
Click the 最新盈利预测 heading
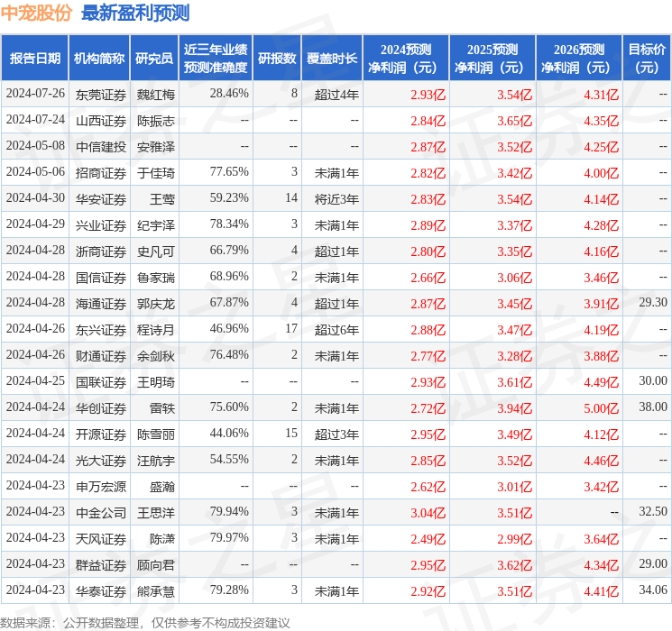[135, 13]
